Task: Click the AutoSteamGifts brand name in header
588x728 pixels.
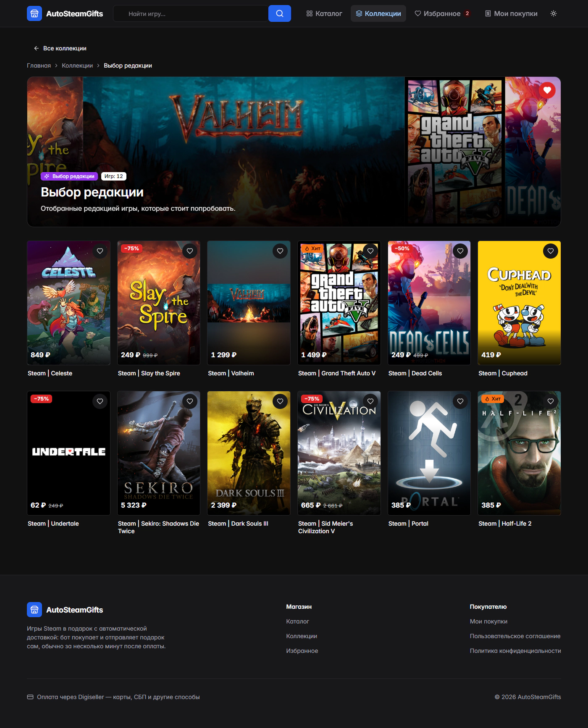Action: coord(74,13)
